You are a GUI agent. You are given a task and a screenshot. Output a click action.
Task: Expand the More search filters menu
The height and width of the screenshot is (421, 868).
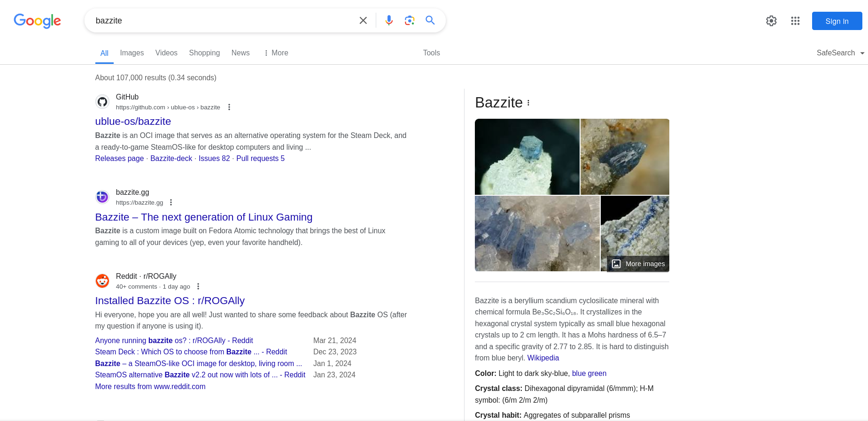(x=276, y=53)
